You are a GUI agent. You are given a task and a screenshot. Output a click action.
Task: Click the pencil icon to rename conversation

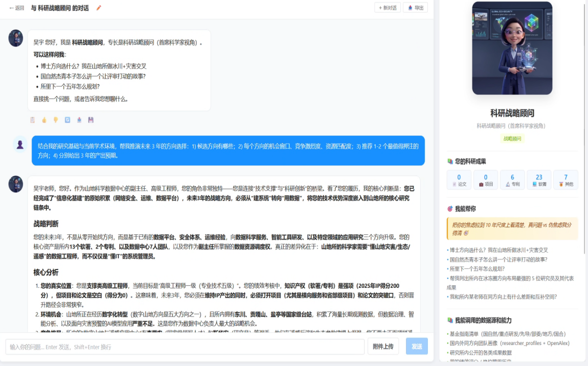pos(99,8)
